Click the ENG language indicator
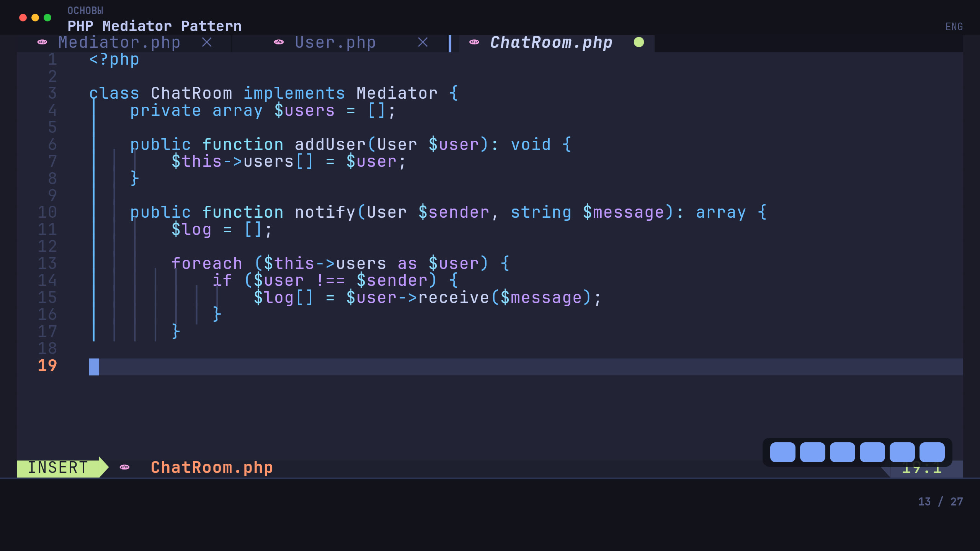 tap(954, 27)
